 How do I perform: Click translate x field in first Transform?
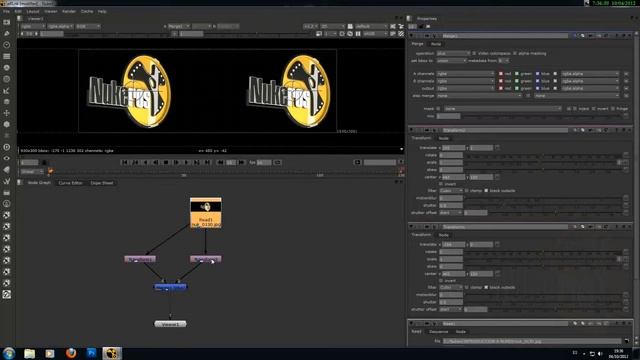[453, 148]
